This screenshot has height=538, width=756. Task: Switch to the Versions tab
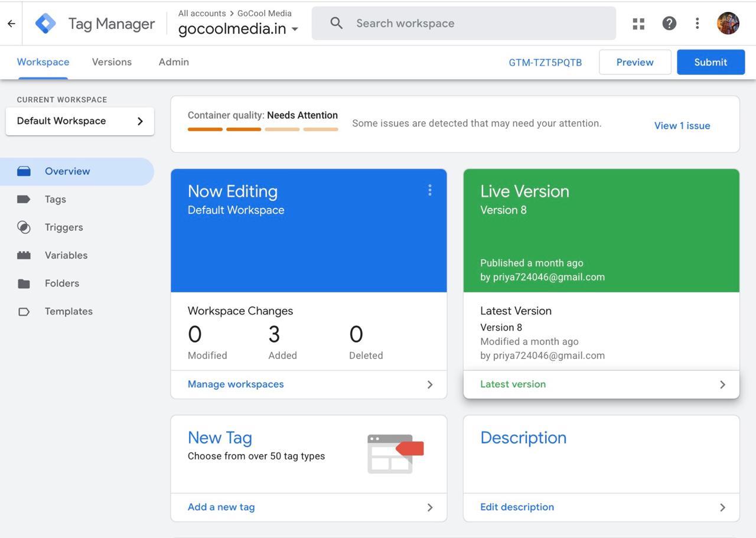[112, 62]
